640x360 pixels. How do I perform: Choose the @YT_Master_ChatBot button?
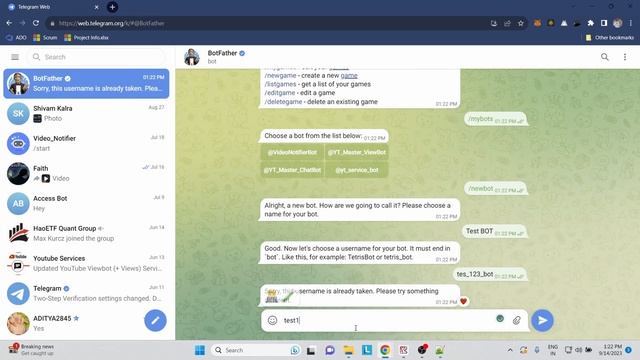click(292, 170)
